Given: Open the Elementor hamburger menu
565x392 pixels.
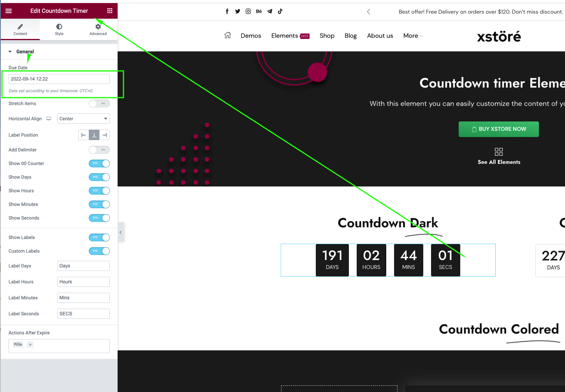Looking at the screenshot, I should click(9, 11).
